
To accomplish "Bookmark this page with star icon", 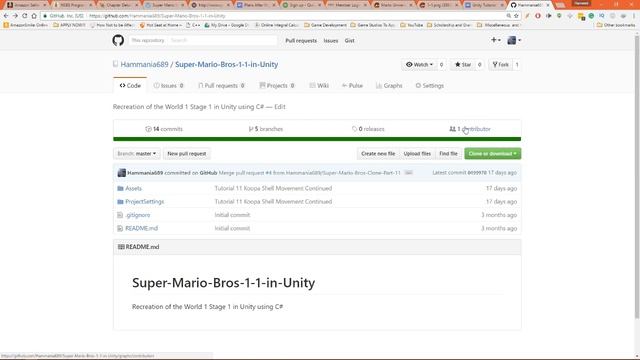I will 516,16.
